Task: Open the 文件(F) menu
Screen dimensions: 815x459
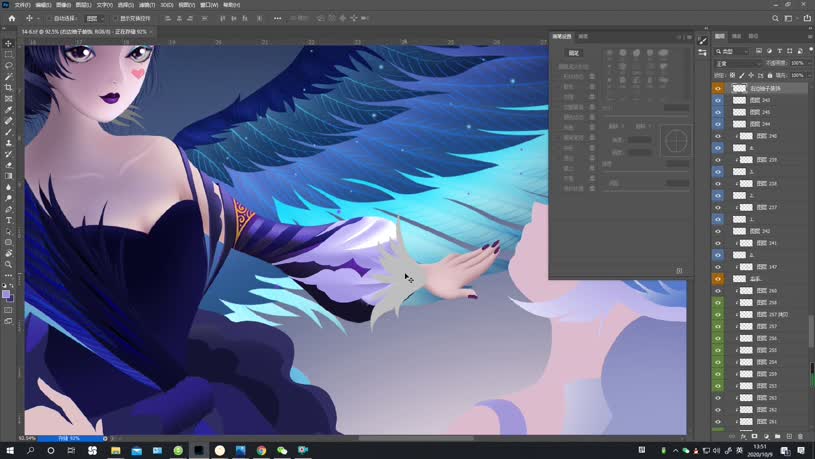Action: (x=22, y=5)
